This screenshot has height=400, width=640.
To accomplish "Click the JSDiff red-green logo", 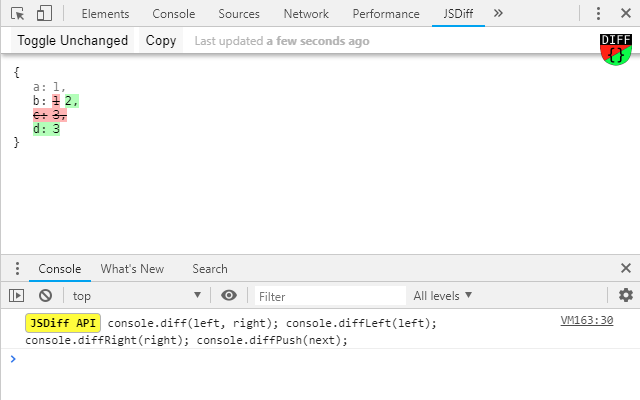I will point(616,49).
